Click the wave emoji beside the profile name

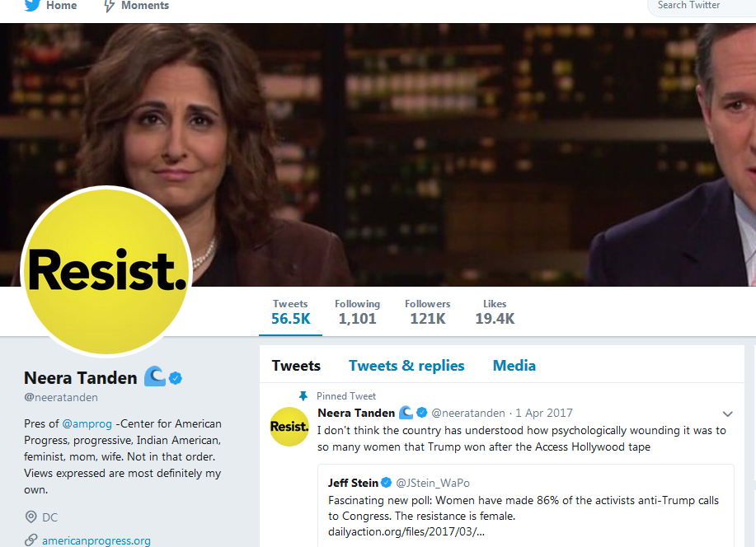[x=155, y=376]
